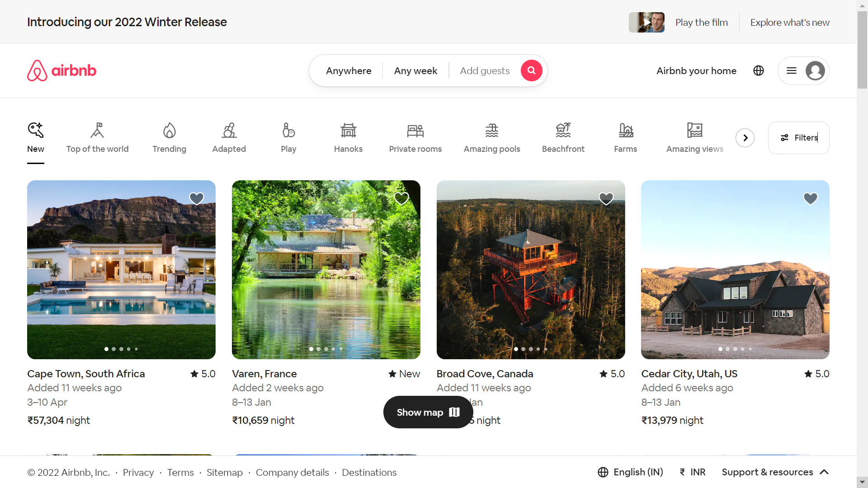Click Airbnb your home link

pyautogui.click(x=696, y=70)
